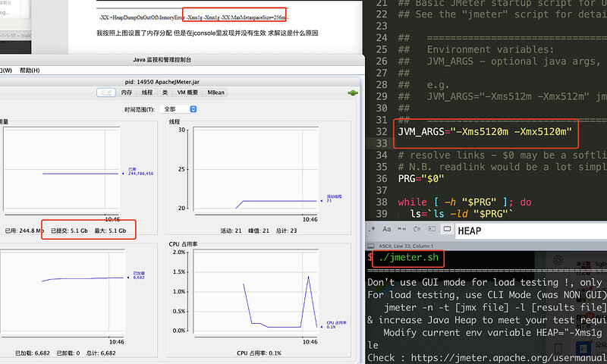This screenshot has height=364, width=607.
Task: Click the CPU 占用率 chart heading
Action: coord(183,244)
